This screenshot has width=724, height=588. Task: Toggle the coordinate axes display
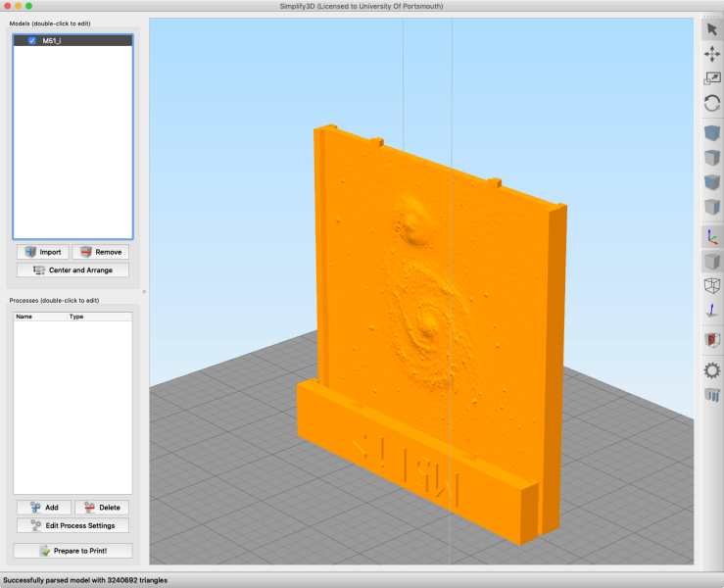[711, 237]
